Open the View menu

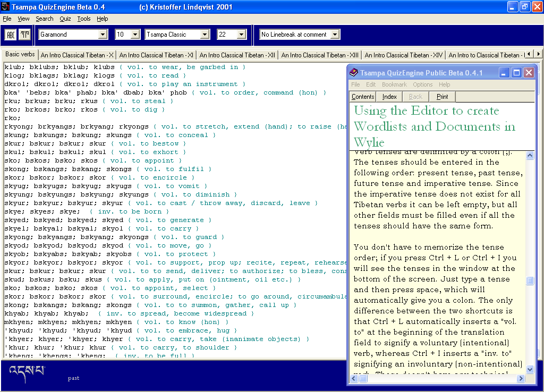point(23,19)
